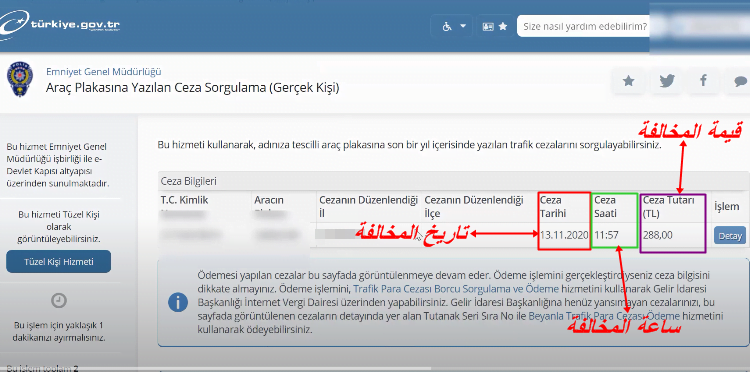Click the 'Size nasıl yardım edebilirim?' search field
This screenshot has width=750, height=372.
(x=584, y=26)
